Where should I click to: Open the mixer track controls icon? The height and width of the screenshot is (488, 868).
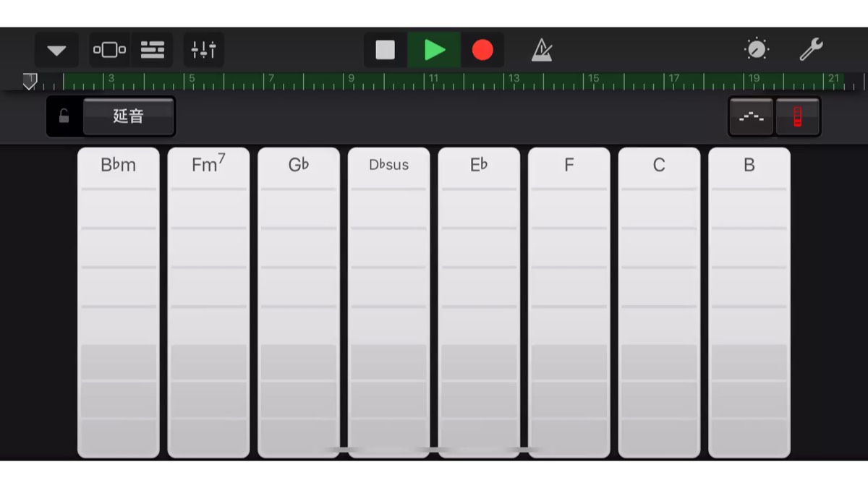203,50
